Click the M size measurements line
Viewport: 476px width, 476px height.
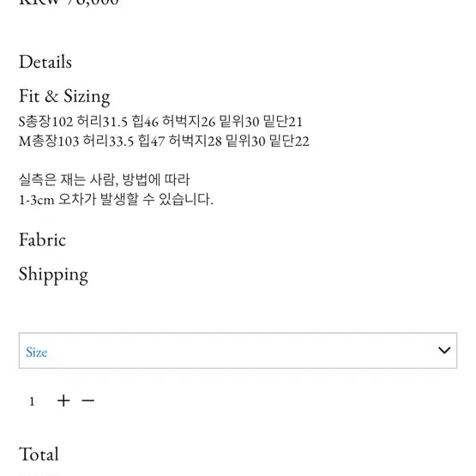164,141
